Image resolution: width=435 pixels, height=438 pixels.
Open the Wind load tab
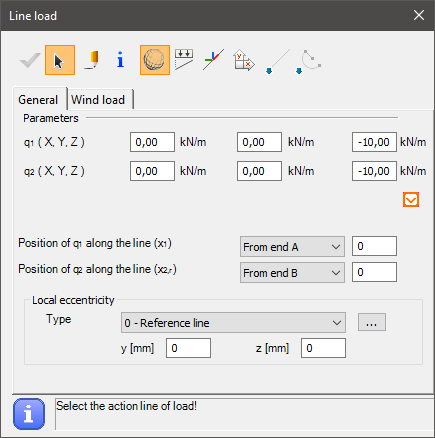tap(98, 100)
